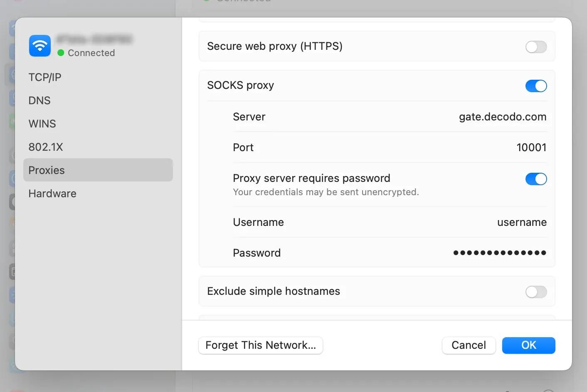Click the blurred network name text
Screen dimensions: 587x392
point(94,39)
